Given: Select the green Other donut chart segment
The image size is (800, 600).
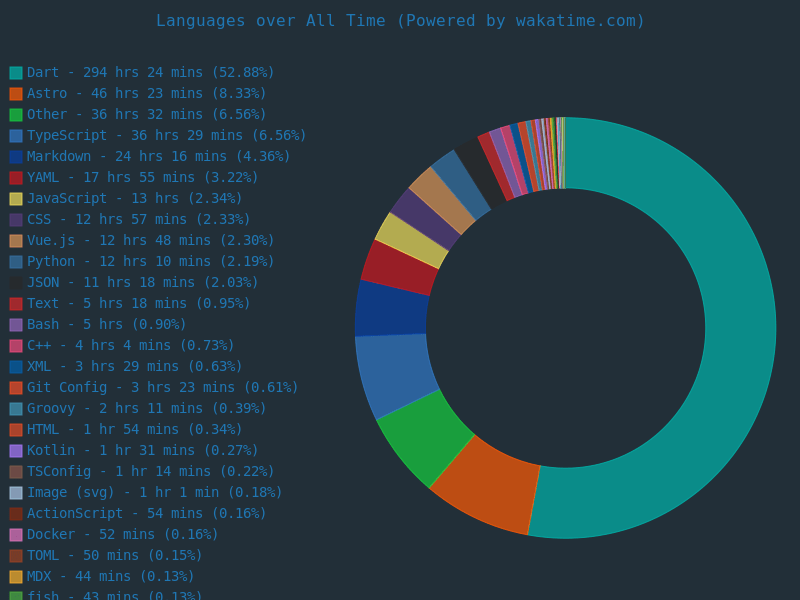Looking at the screenshot, I should [x=425, y=435].
